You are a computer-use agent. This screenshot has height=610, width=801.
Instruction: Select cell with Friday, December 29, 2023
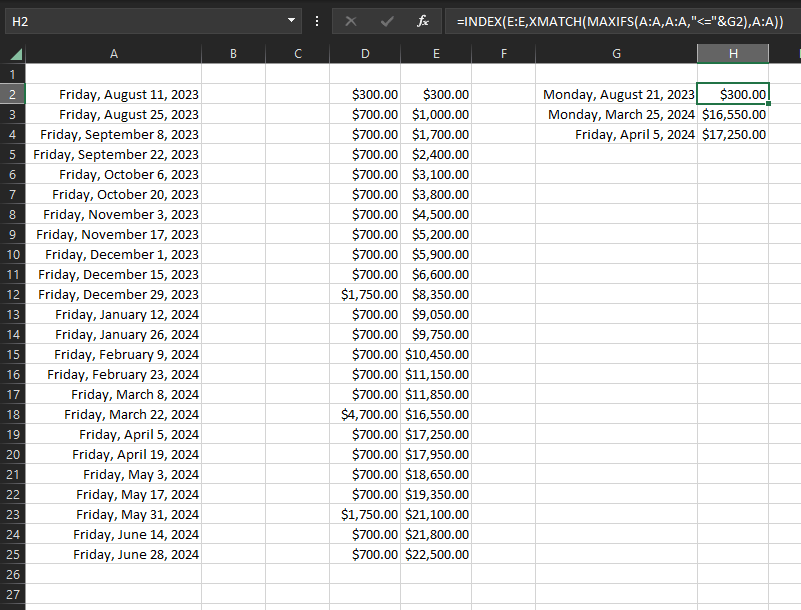coord(113,295)
